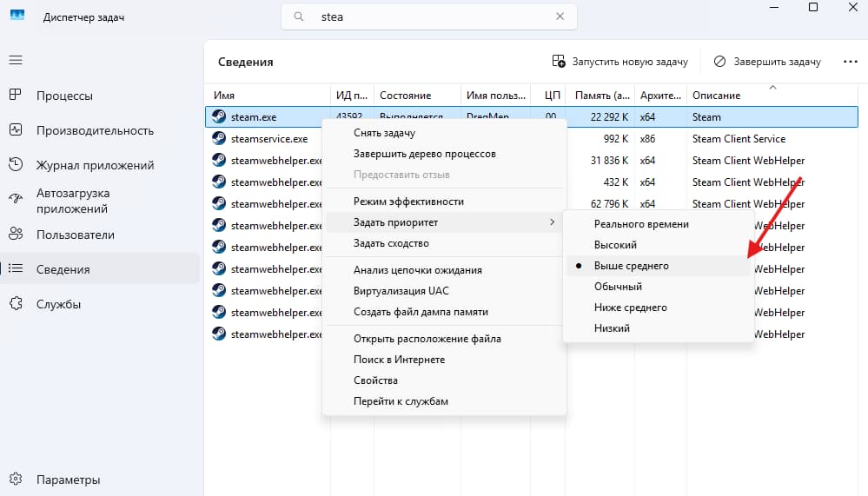This screenshot has height=496, width=868.
Task: Click the 992 K memory value
Action: point(615,138)
